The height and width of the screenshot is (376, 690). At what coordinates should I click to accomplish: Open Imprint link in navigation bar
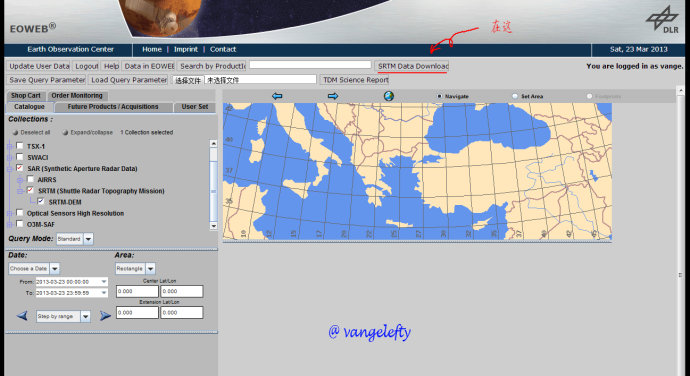pyautogui.click(x=186, y=49)
